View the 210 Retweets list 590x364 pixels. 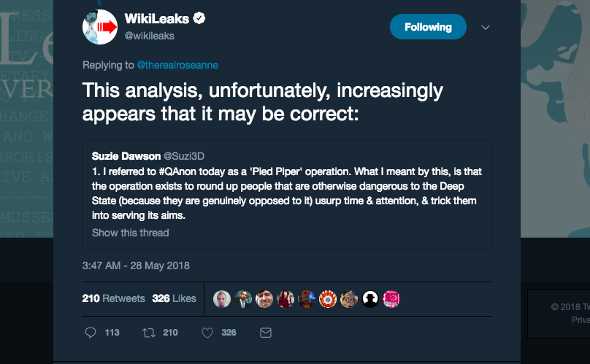[x=114, y=298]
